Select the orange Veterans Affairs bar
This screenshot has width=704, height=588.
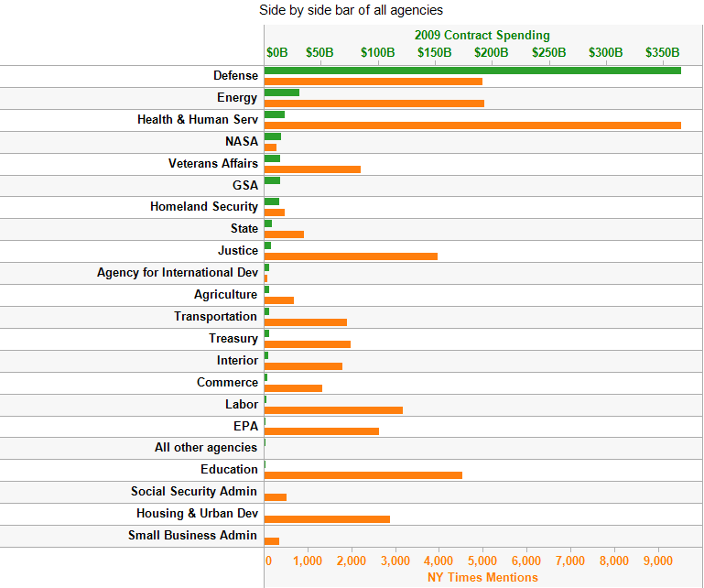pos(312,169)
